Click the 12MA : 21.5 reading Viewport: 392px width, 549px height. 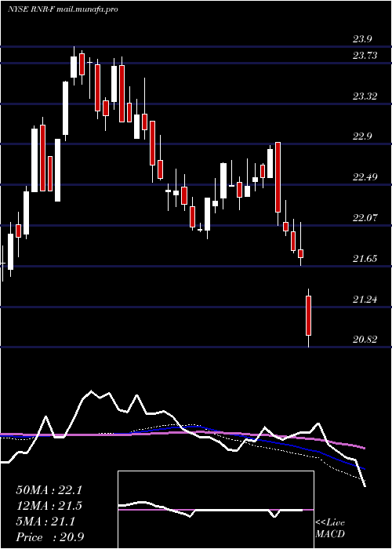tap(49, 506)
